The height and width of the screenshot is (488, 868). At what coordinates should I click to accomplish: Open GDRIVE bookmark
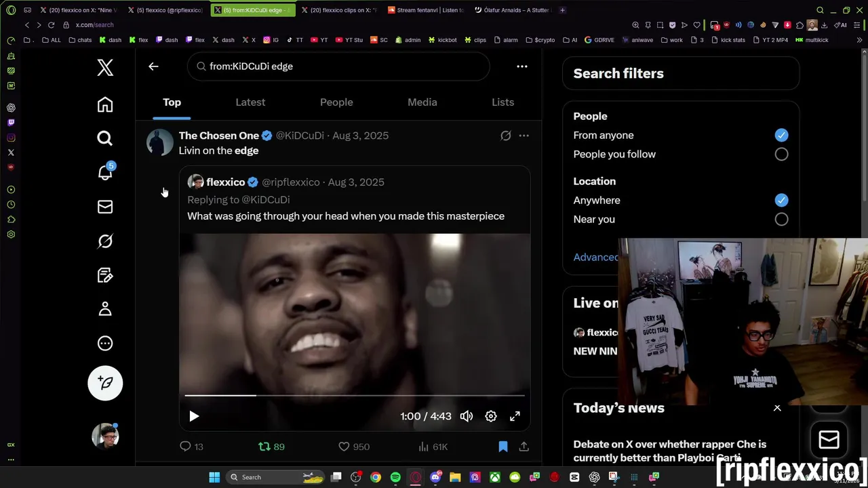click(599, 40)
